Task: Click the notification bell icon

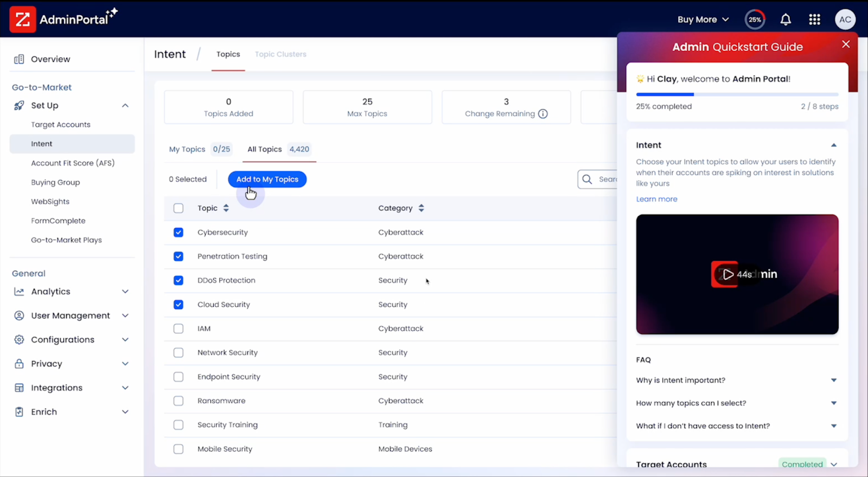Action: pos(785,20)
